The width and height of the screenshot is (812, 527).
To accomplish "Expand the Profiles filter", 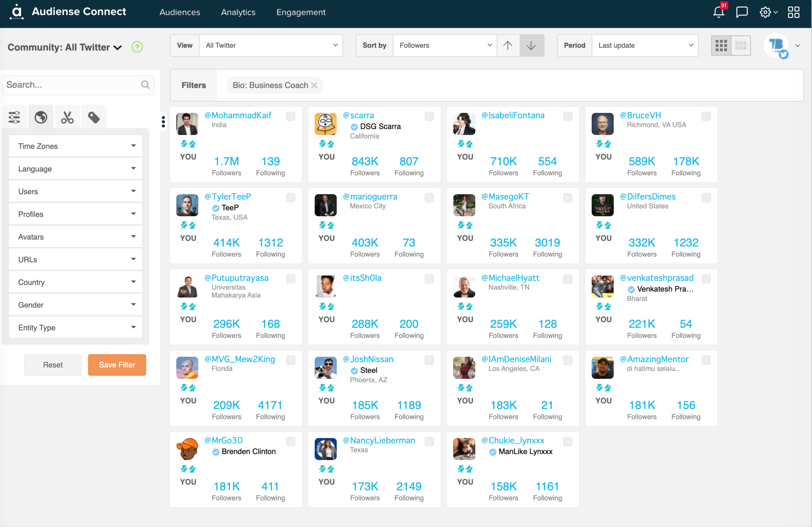I will pyautogui.click(x=75, y=214).
